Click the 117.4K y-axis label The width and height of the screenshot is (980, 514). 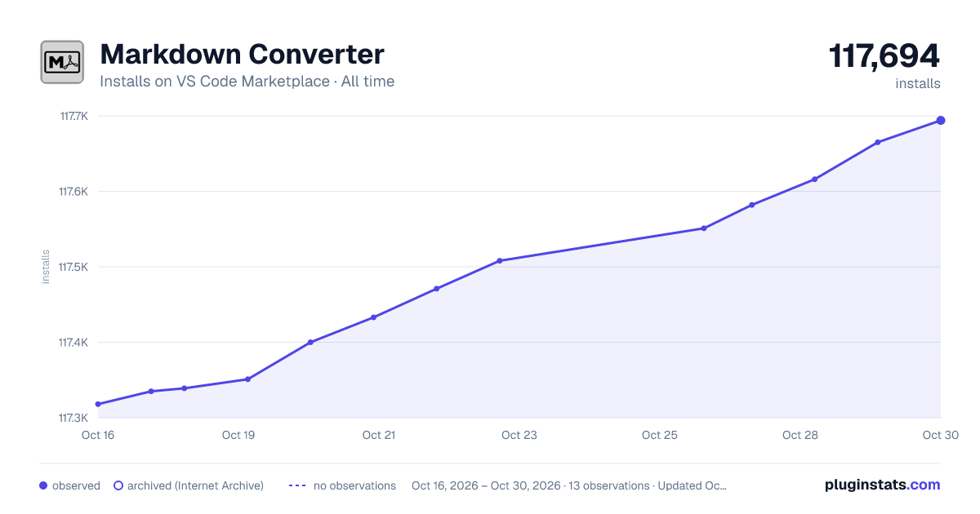pos(73,343)
